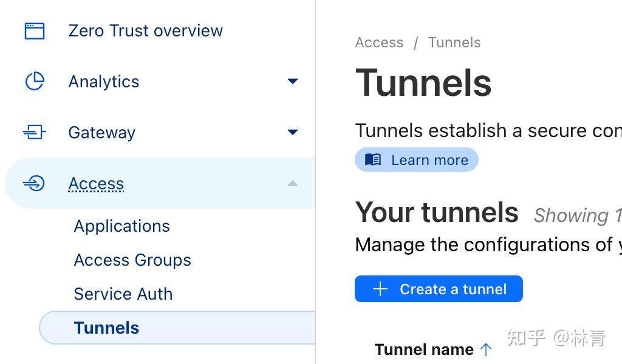Open the Learn more link
Viewport: 622px width, 364px height.
[429, 160]
